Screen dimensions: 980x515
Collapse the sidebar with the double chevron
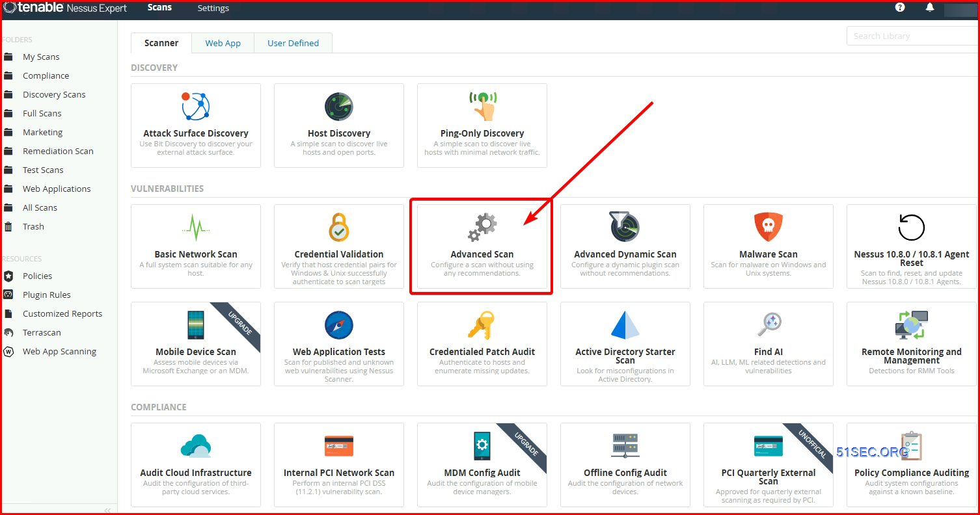[x=108, y=510]
